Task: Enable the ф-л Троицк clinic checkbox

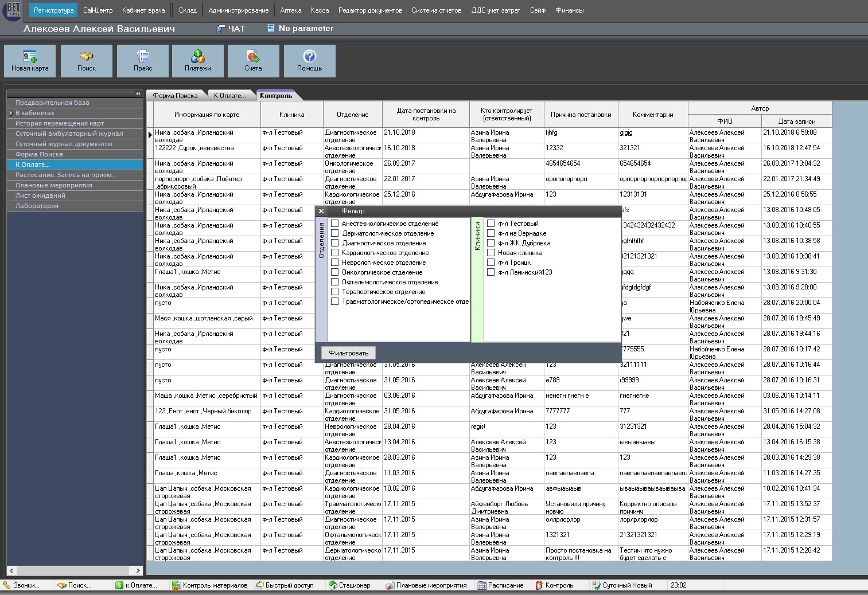Action: coord(491,263)
